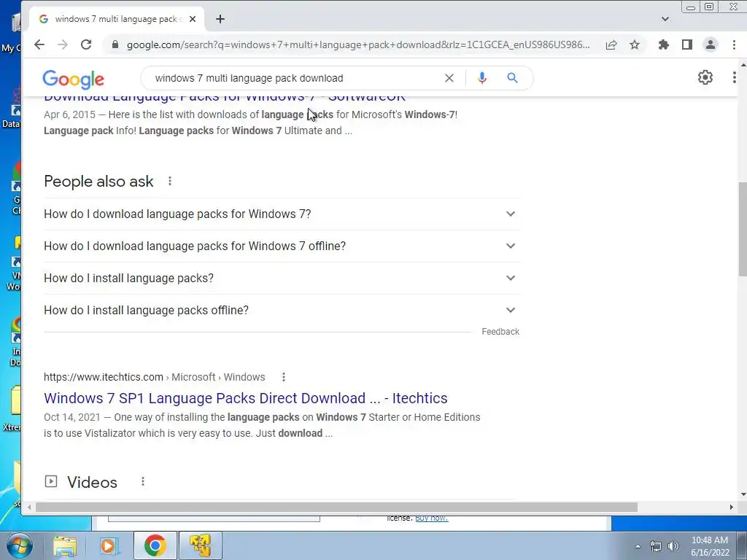747x560 pixels.
Task: Open Google quick settings gear
Action: pyautogui.click(x=705, y=77)
